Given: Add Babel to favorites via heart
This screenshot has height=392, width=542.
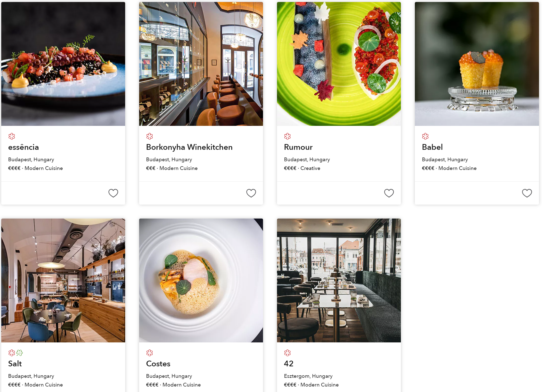Looking at the screenshot, I should (527, 193).
